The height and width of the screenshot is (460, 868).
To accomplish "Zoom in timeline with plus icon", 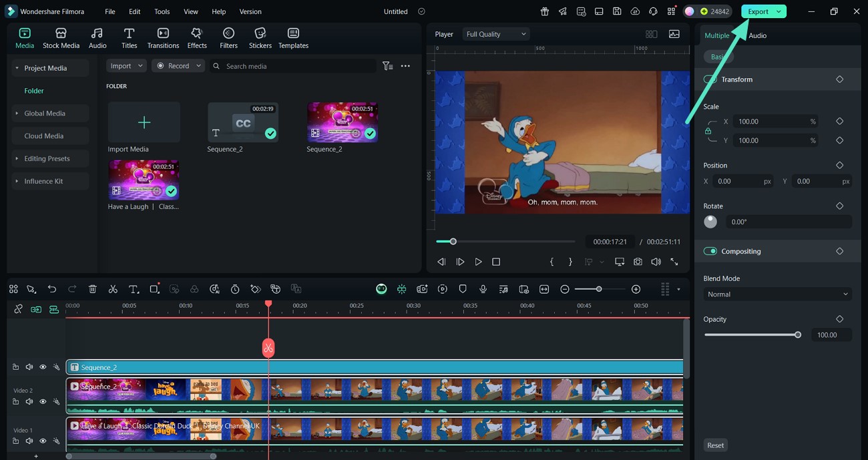I will click(x=636, y=289).
